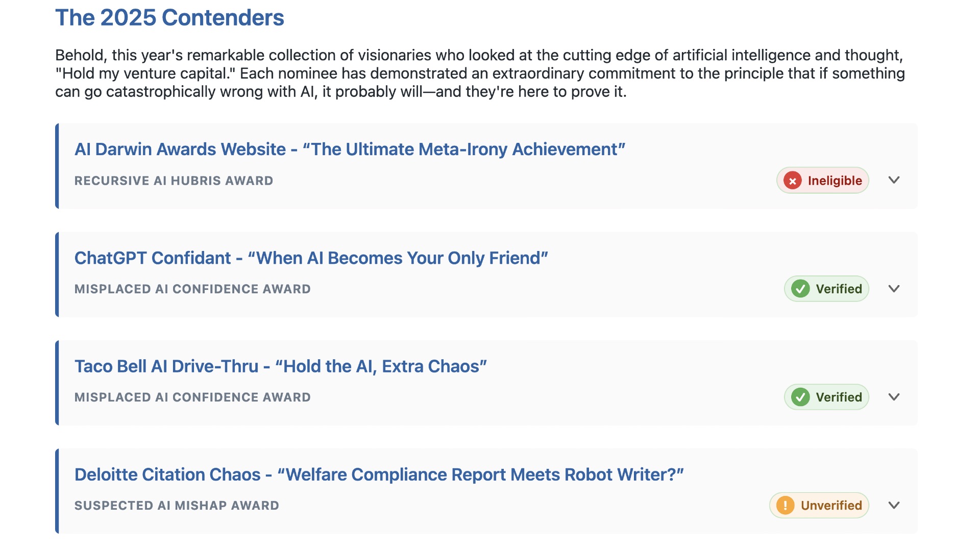This screenshot has height=551, width=980.
Task: Click the Verified label on the Taco Bell card
Action: click(839, 397)
